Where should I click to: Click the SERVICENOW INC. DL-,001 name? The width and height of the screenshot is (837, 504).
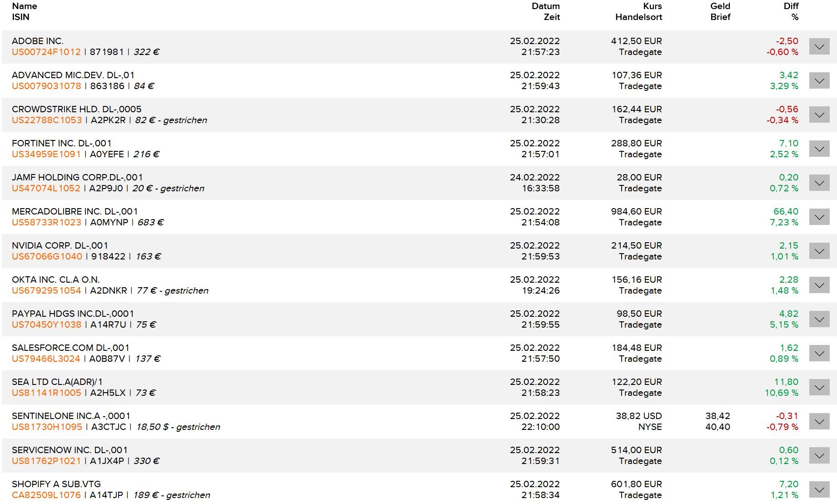70,450
